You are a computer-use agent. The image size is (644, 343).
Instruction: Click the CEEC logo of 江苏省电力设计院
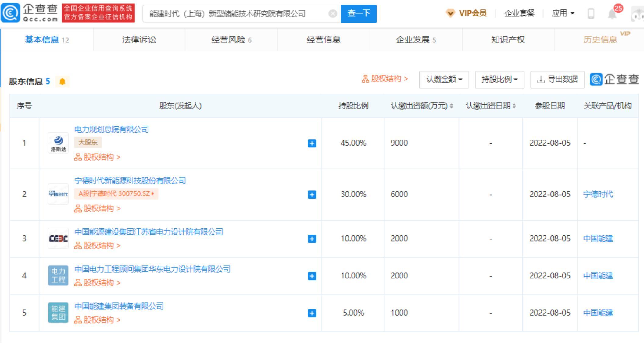click(58, 239)
